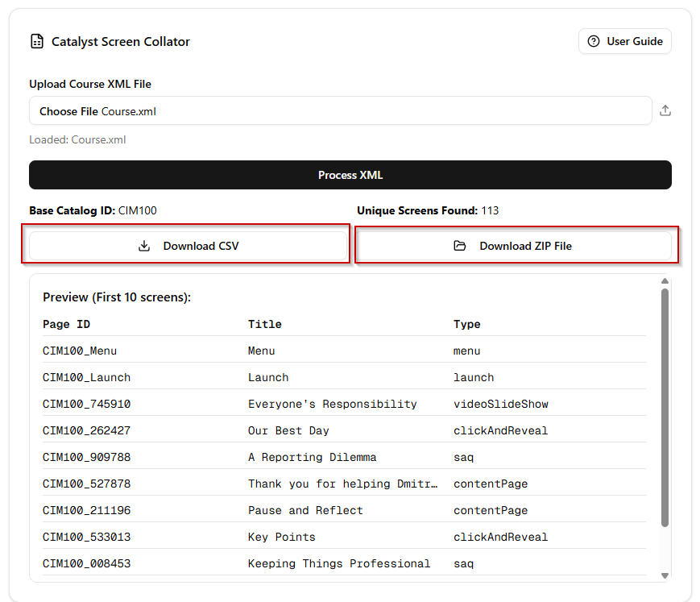This screenshot has width=700, height=602.
Task: Click the download arrow icon on Download CSV
Action: tap(144, 245)
